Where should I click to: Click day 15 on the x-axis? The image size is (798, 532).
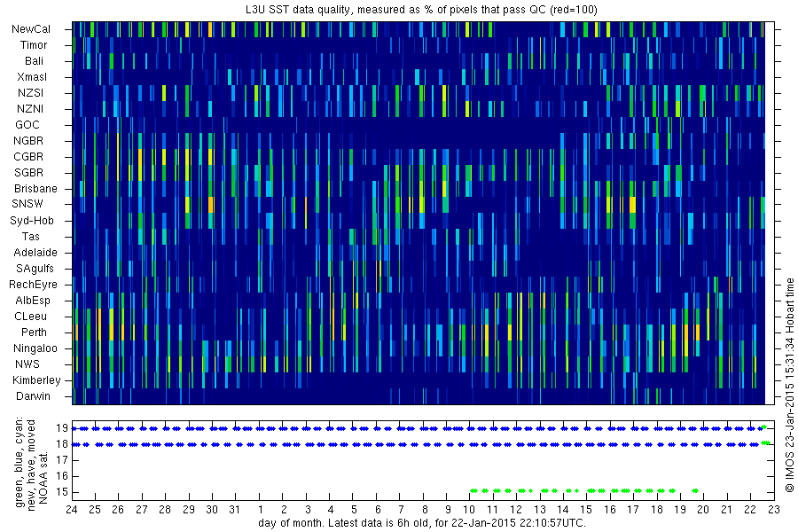(x=586, y=510)
